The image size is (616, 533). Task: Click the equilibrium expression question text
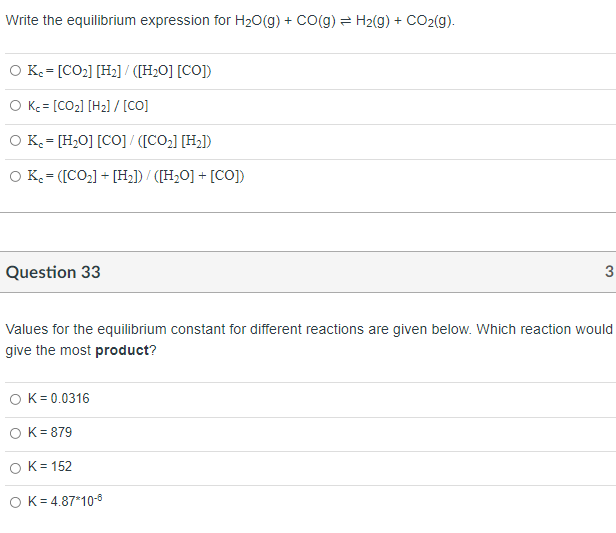coord(230,20)
